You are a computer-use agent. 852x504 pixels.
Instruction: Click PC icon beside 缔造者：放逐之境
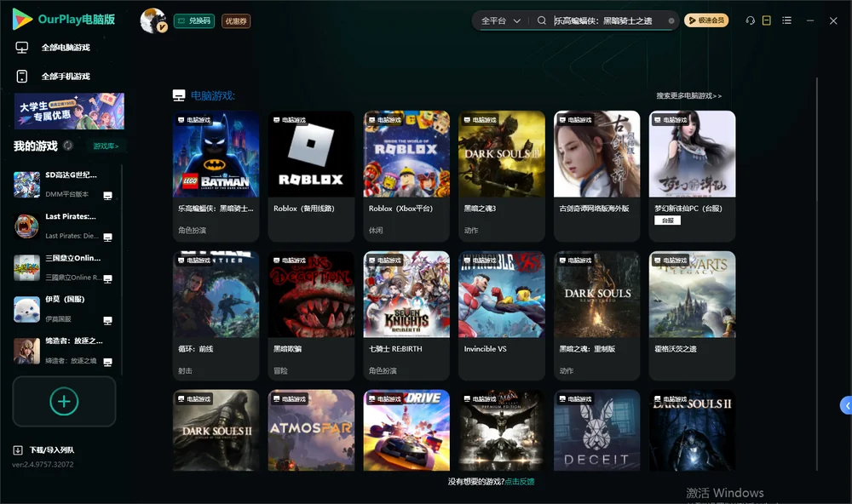(x=107, y=363)
